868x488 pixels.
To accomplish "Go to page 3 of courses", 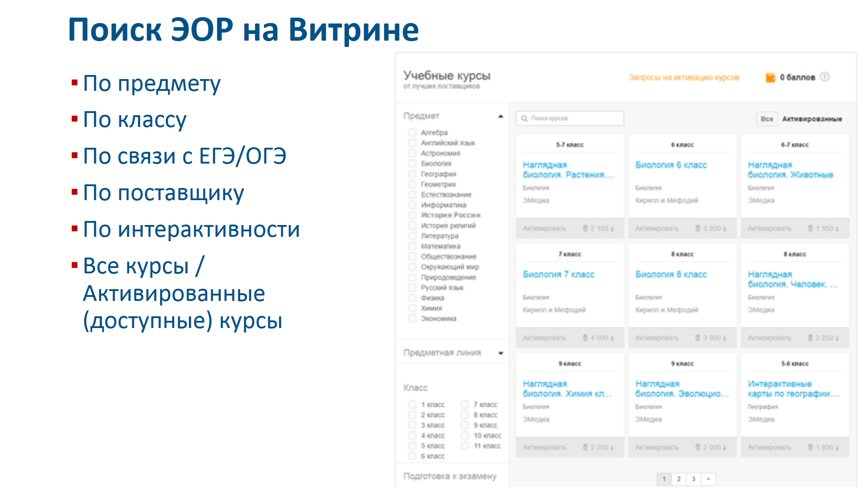I will [693, 479].
